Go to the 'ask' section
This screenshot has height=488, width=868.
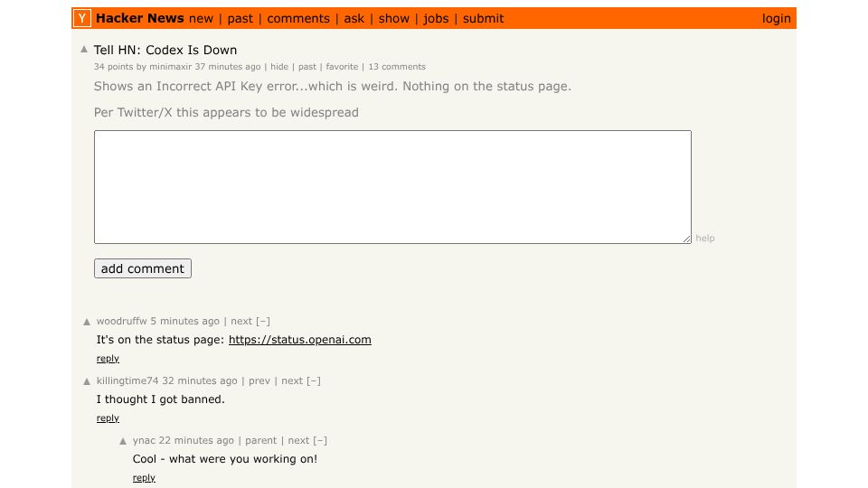[354, 19]
